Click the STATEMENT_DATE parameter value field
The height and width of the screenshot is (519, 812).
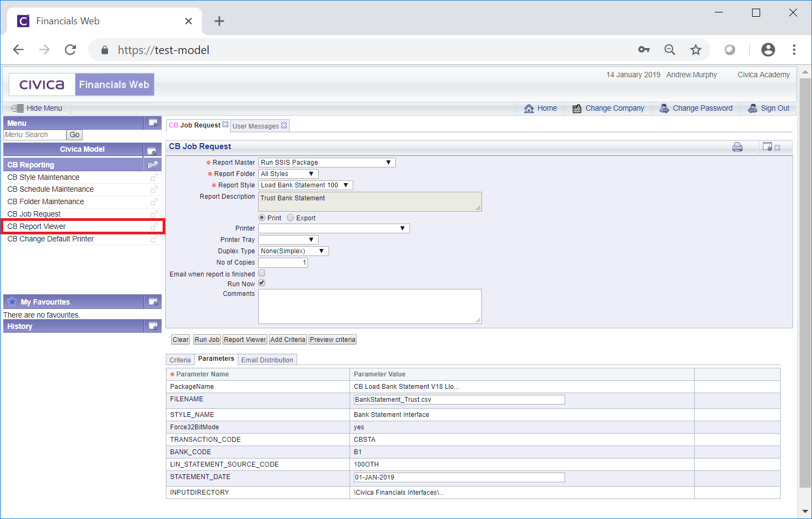click(459, 477)
